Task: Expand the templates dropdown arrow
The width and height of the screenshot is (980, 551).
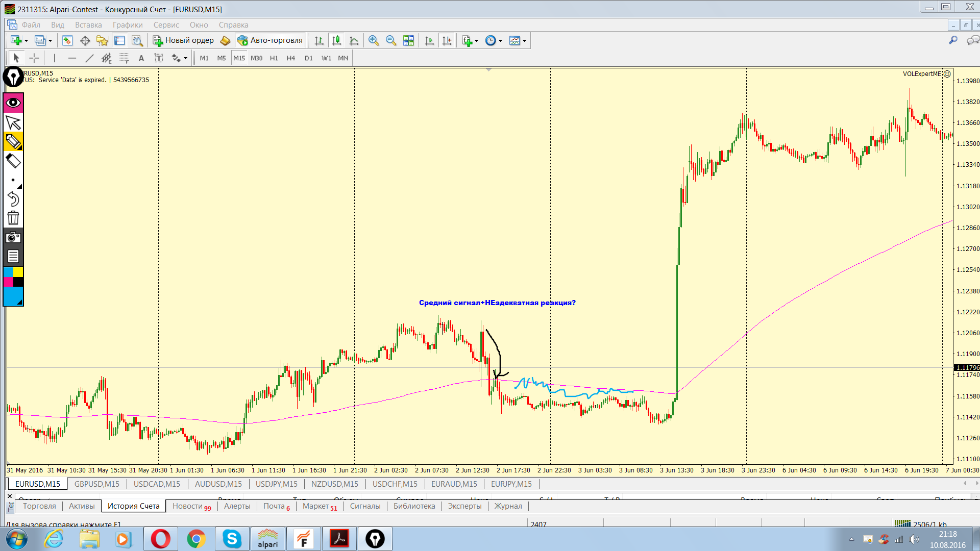Action: 524,41
